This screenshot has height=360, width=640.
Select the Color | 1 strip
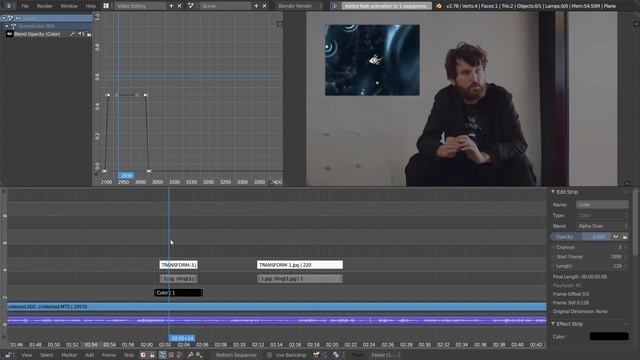pos(178,293)
